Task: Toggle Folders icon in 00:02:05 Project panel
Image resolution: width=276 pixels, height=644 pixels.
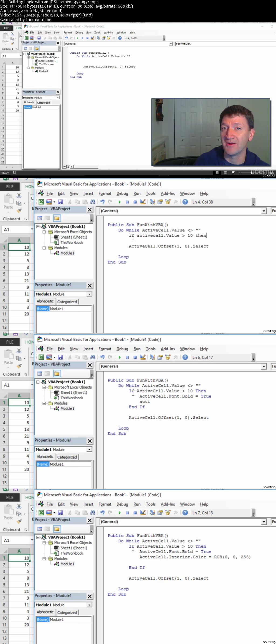Action: tap(57, 529)
